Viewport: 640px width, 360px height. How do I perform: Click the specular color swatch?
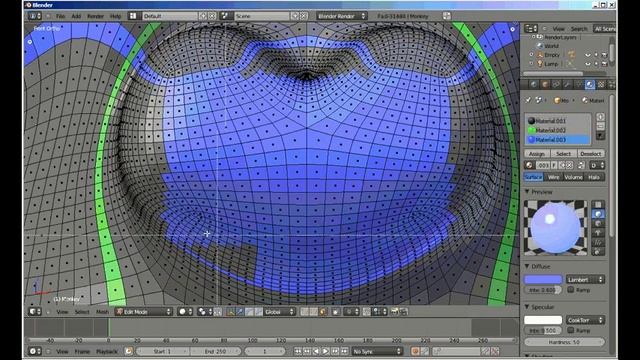(543, 320)
